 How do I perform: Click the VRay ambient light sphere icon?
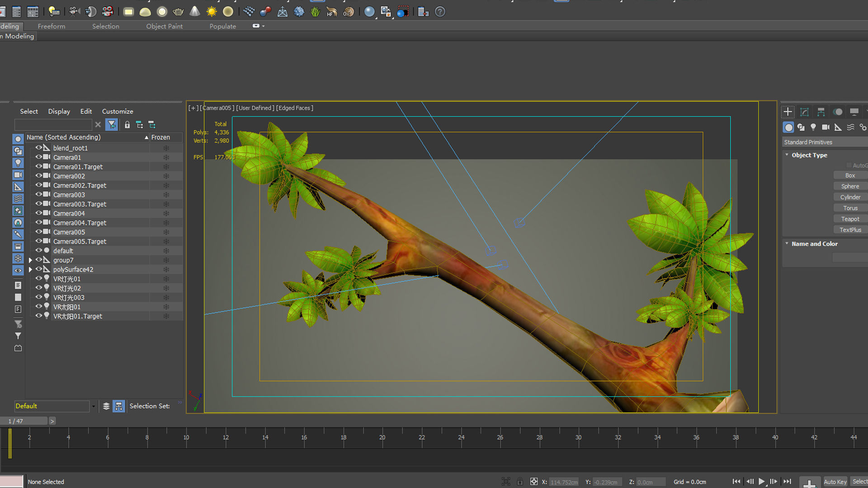[x=228, y=12]
